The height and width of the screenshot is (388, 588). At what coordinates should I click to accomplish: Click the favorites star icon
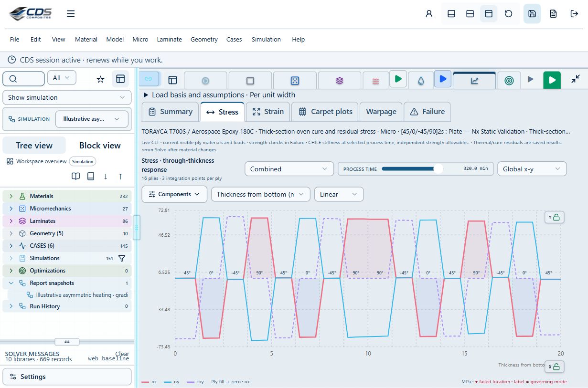tap(100, 79)
